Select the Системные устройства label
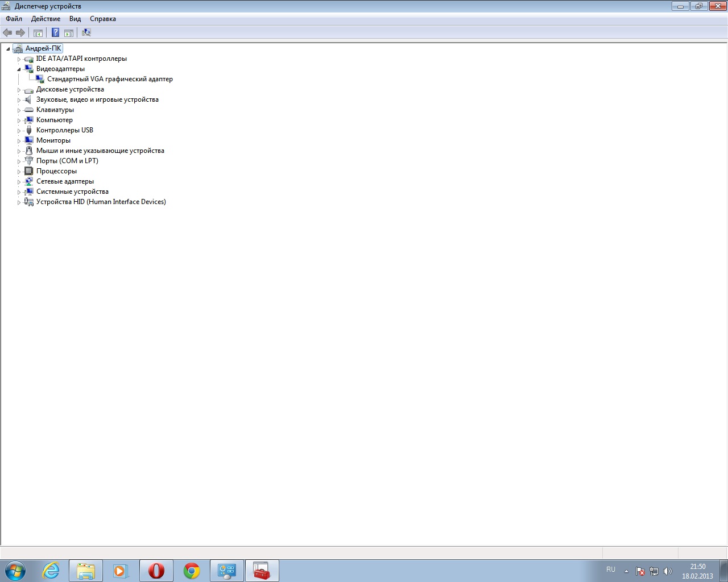This screenshot has width=728, height=582. (x=72, y=192)
